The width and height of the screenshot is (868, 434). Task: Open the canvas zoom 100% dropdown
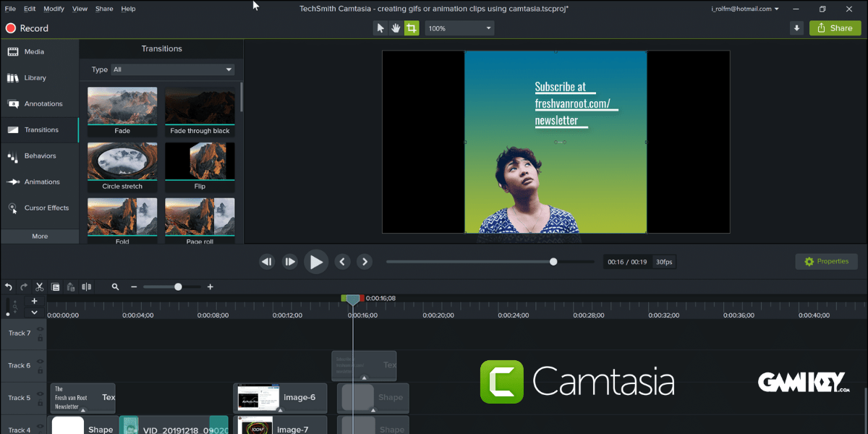coord(459,27)
